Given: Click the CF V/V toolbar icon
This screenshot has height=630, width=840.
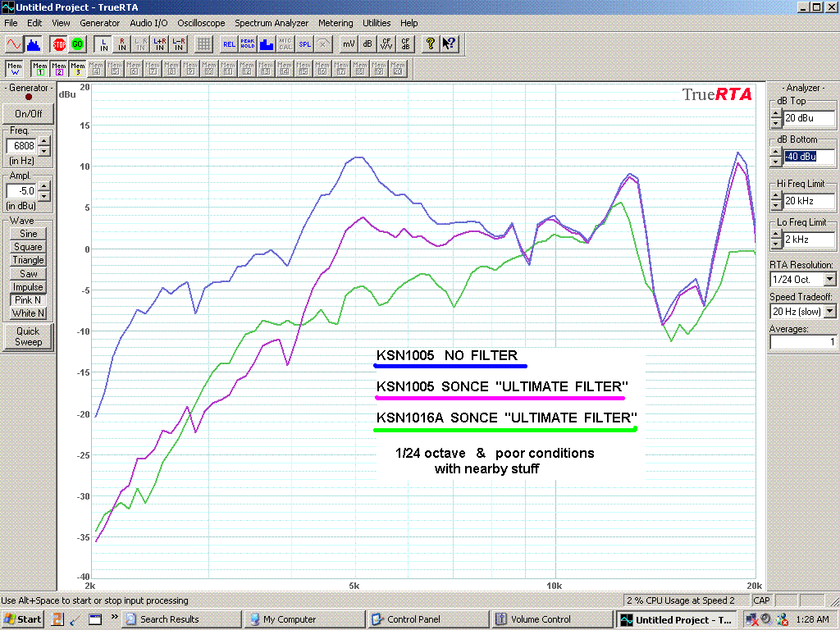Looking at the screenshot, I should coord(386,44).
